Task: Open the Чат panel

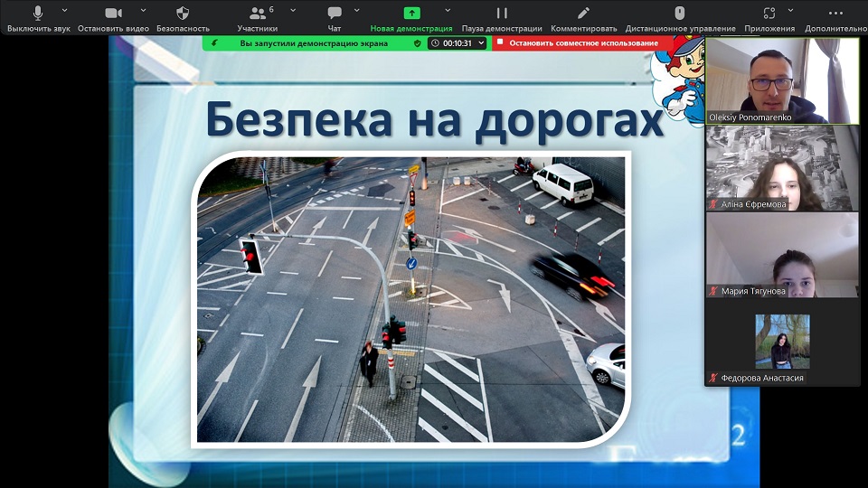Action: click(x=335, y=14)
